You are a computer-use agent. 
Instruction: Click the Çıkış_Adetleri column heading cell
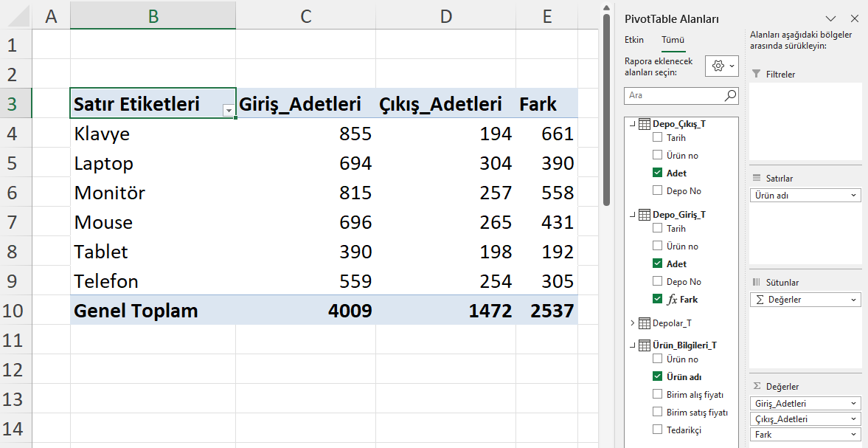tap(446, 103)
